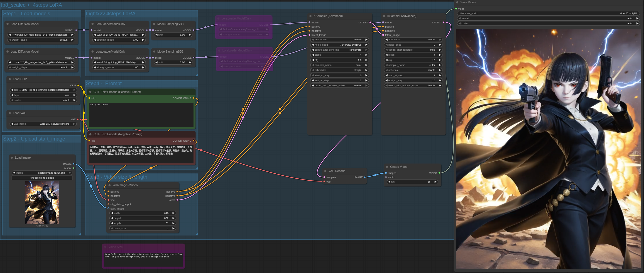The height and width of the screenshot is (273, 644).
Task: Collapse the VAE Decode node using its title dot
Action: (x=325, y=171)
